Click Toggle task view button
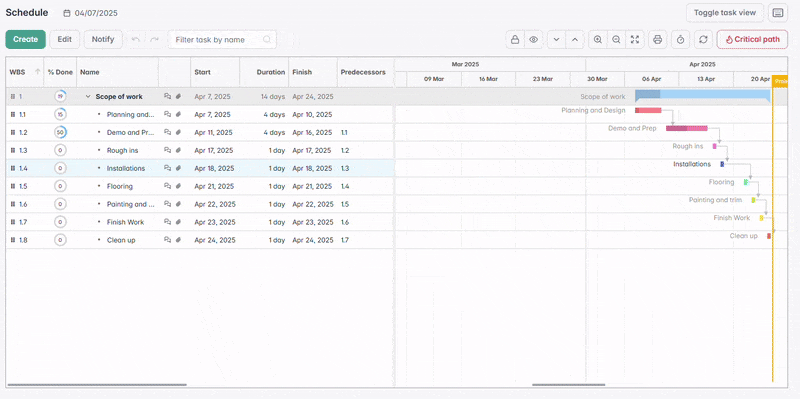The image size is (800, 399). coord(724,13)
